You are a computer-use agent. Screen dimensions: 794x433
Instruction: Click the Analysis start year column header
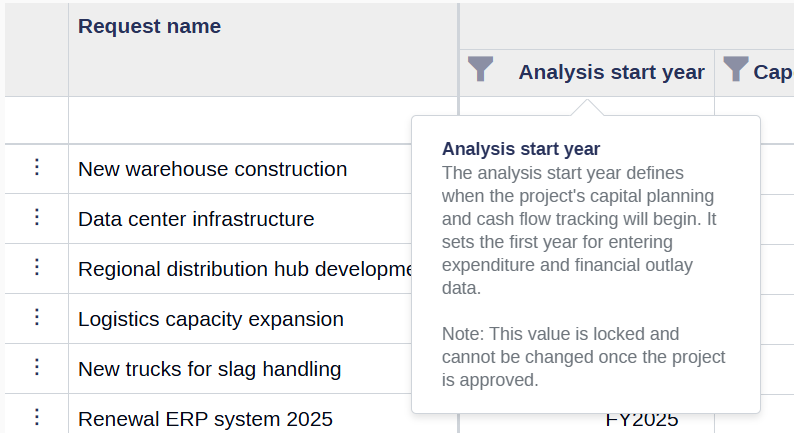(x=611, y=72)
